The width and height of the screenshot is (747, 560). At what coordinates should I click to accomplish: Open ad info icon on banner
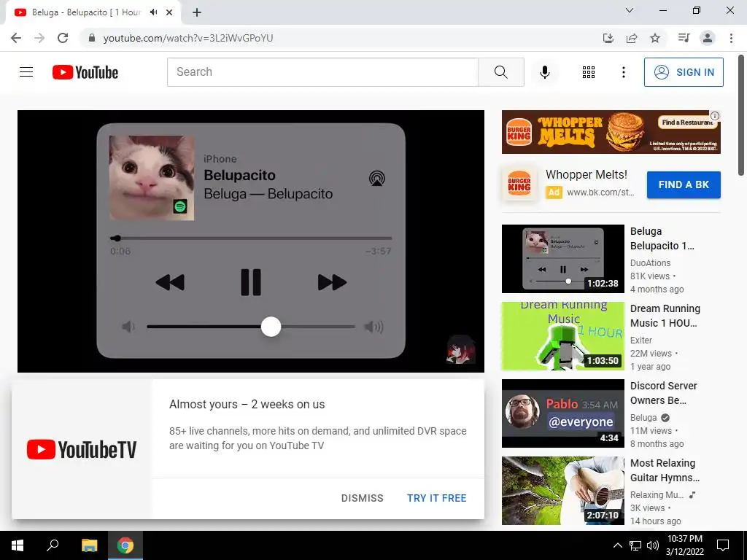tap(715, 116)
